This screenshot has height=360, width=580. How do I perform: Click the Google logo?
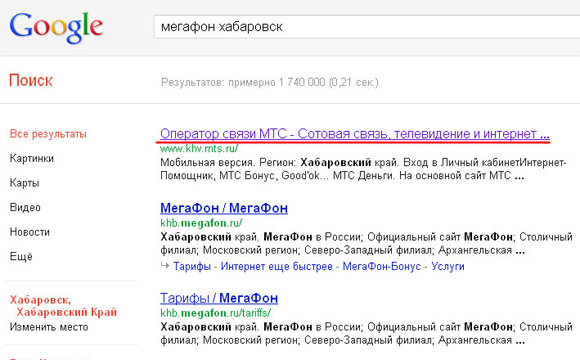[x=56, y=27]
